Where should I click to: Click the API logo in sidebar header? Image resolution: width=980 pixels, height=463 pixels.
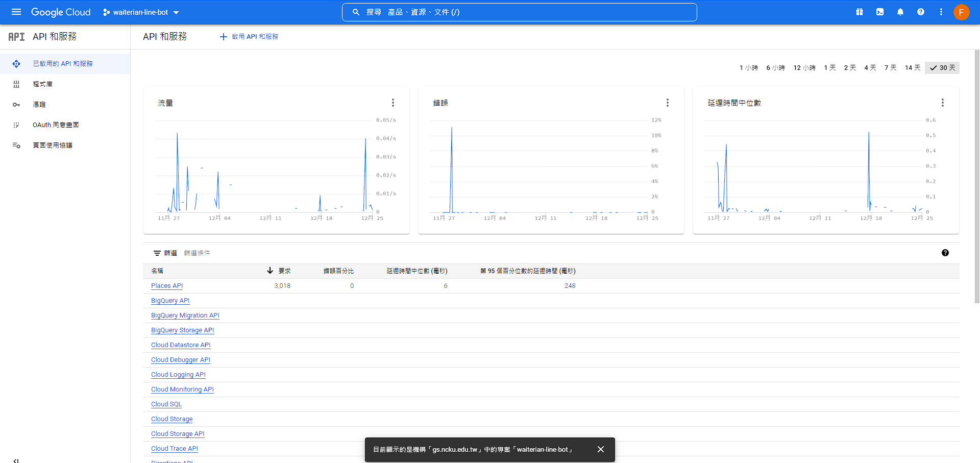[x=16, y=37]
